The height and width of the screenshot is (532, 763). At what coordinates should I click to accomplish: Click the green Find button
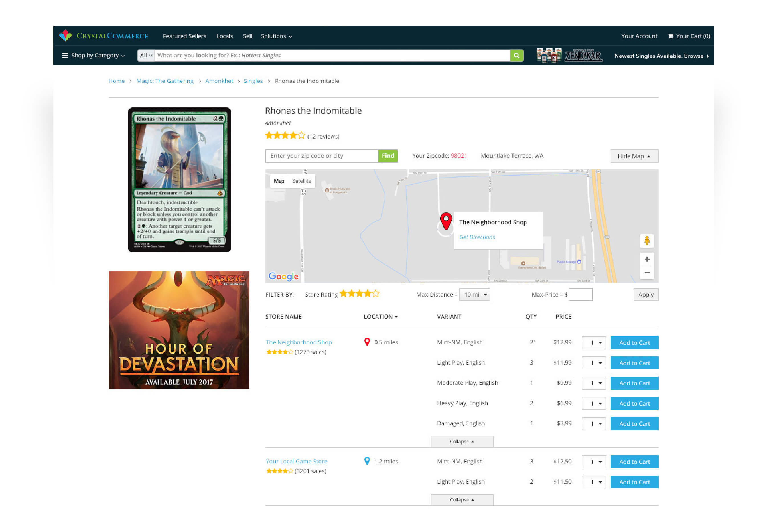388,156
